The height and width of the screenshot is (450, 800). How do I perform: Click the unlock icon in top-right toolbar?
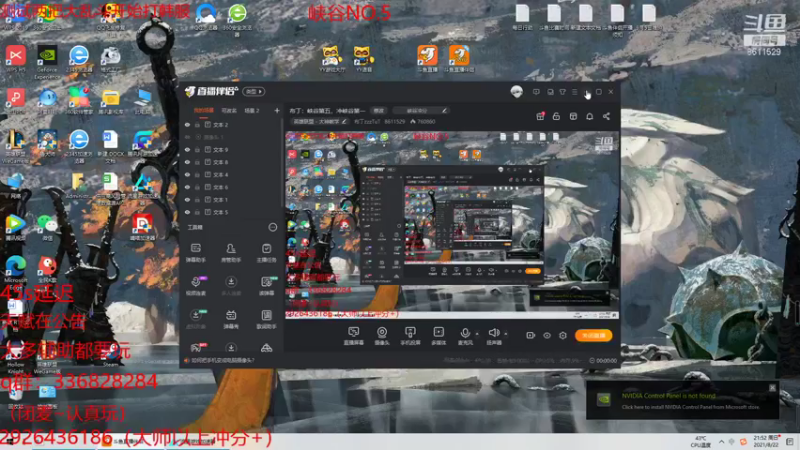(556, 116)
